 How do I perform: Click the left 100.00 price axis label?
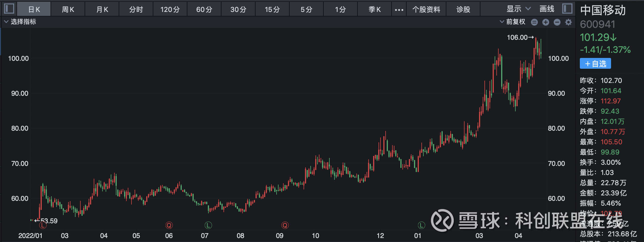[x=18, y=58]
